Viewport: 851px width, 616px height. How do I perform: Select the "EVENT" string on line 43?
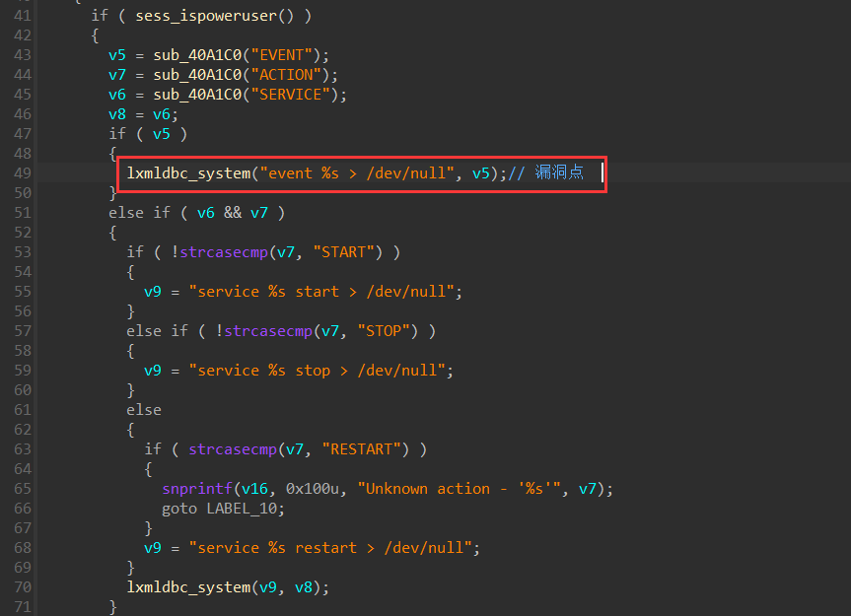click(x=282, y=55)
